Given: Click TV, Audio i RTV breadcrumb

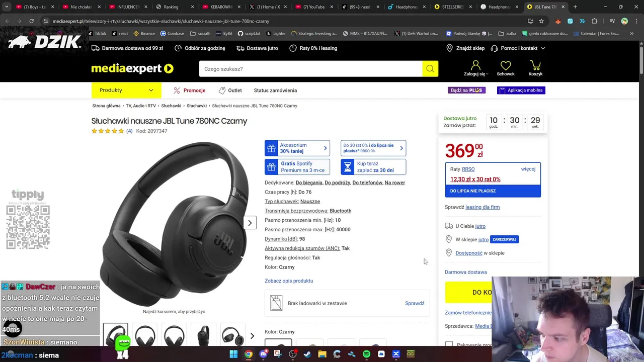Looking at the screenshot, I should tap(141, 106).
